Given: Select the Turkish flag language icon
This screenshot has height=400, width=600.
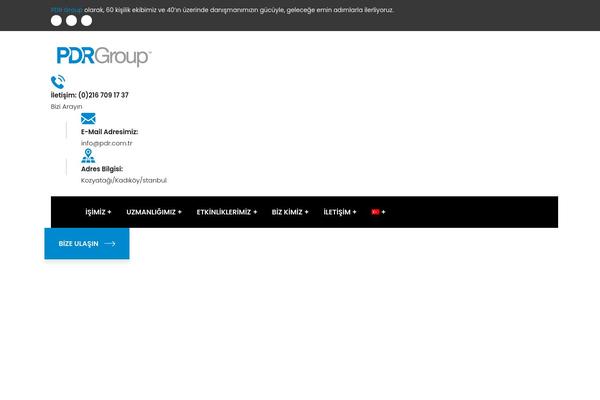Looking at the screenshot, I should (x=375, y=212).
